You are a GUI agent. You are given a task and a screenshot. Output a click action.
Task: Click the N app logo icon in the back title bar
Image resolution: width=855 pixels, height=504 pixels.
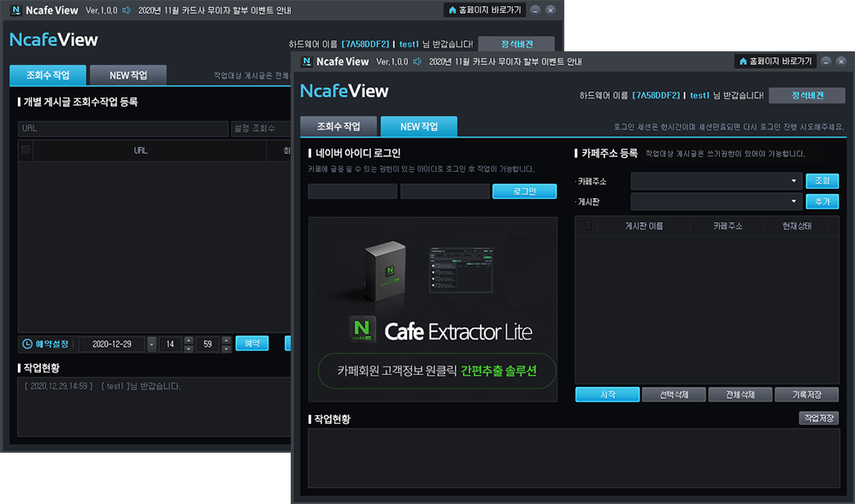click(x=15, y=10)
